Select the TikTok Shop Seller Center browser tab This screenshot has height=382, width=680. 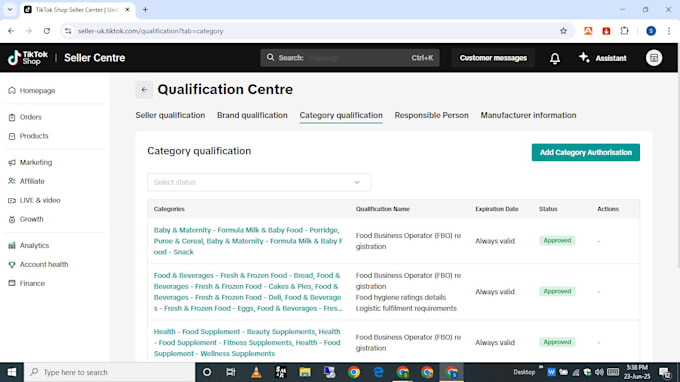tap(76, 10)
